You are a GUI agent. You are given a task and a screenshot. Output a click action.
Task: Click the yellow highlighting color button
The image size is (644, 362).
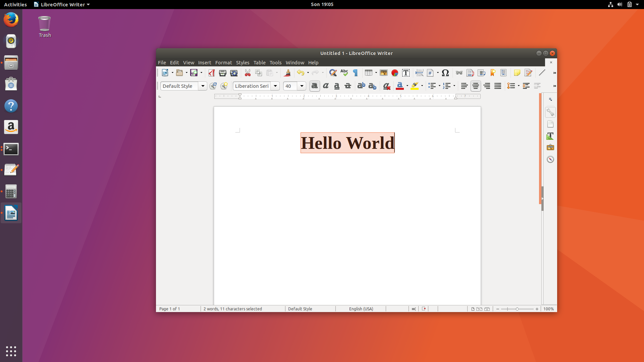click(x=415, y=86)
